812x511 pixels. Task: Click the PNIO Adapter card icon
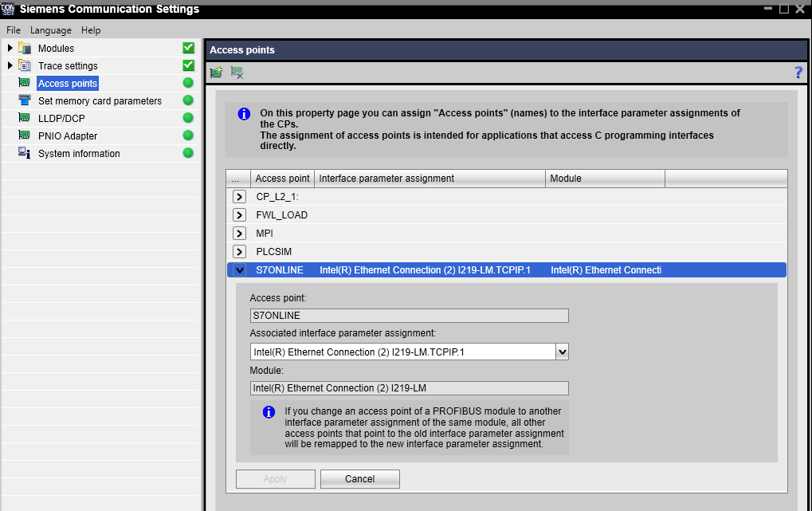(x=25, y=136)
